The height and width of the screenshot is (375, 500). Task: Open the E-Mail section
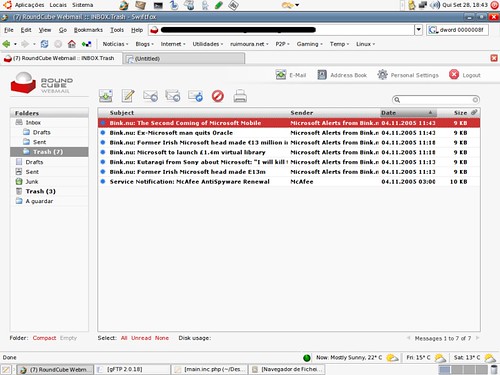(291, 75)
